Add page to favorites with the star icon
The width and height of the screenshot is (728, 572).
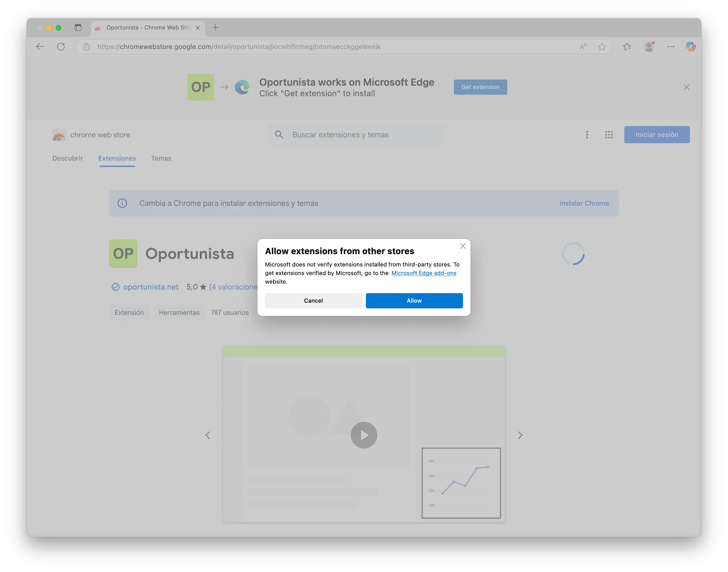click(602, 47)
